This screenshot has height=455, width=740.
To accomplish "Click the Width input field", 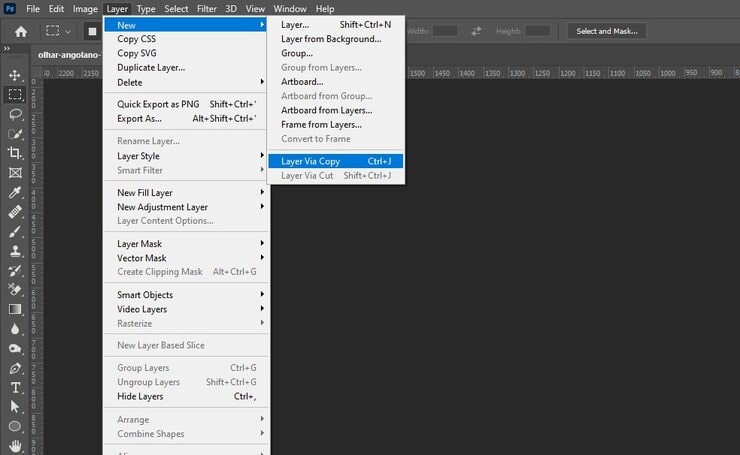I will 445,31.
